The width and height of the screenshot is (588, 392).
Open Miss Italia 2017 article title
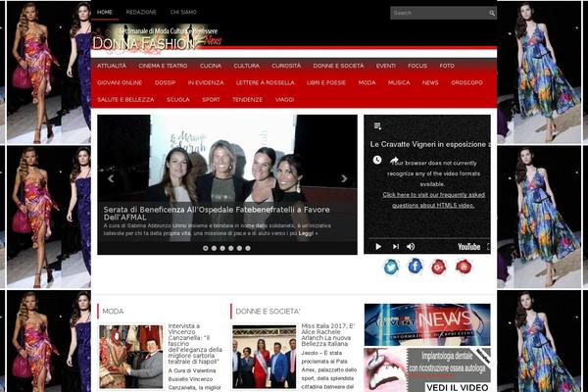pyautogui.click(x=328, y=335)
